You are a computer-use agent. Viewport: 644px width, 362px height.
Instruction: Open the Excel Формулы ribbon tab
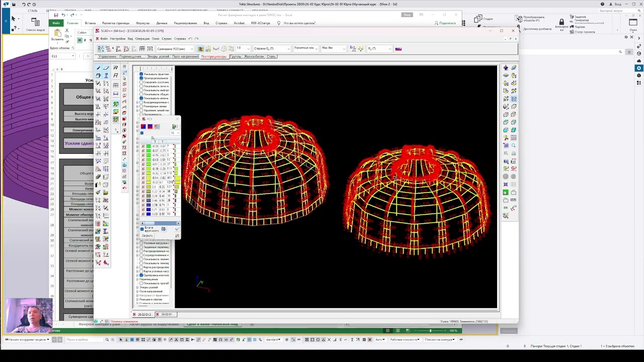(142, 23)
